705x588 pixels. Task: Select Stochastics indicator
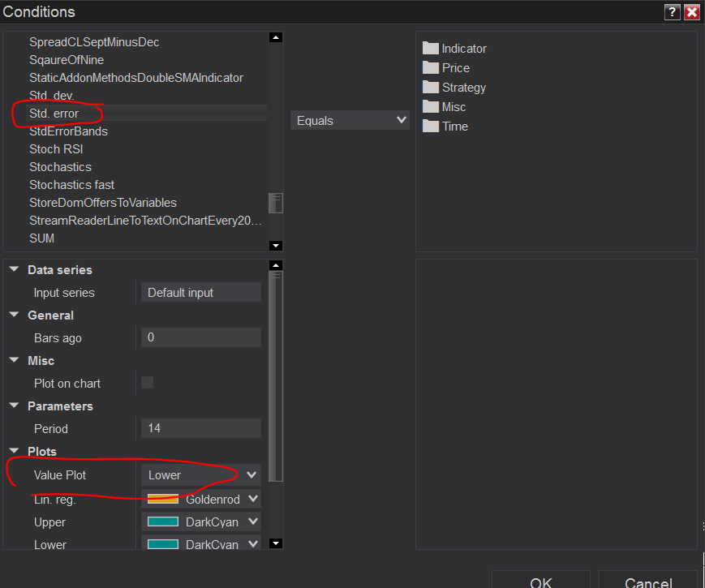[x=60, y=167]
